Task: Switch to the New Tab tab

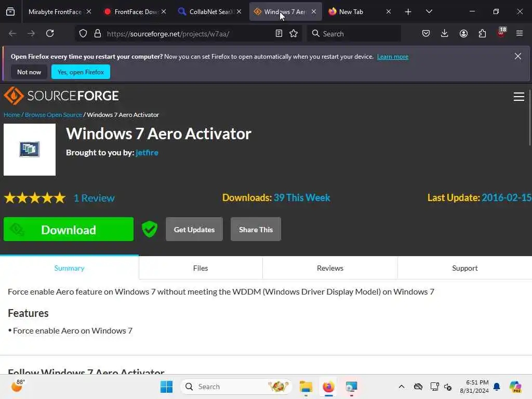Action: [351, 12]
